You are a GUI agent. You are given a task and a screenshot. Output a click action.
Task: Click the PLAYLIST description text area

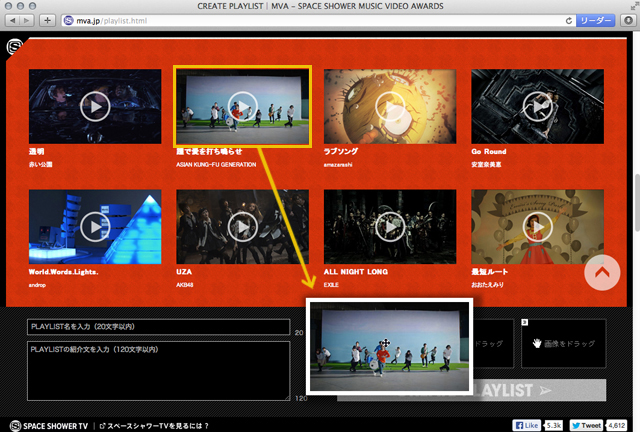coord(157,368)
